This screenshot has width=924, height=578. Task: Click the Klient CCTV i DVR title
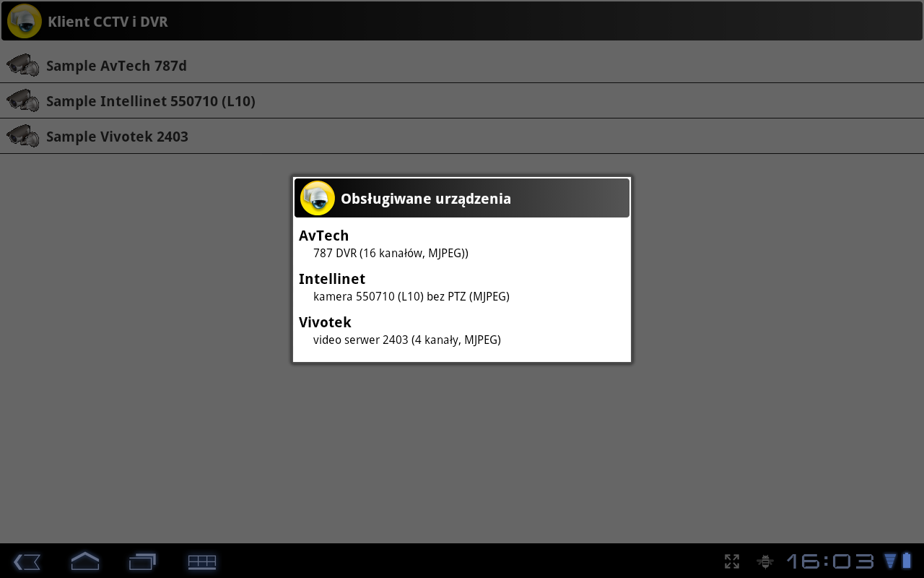[x=108, y=22]
